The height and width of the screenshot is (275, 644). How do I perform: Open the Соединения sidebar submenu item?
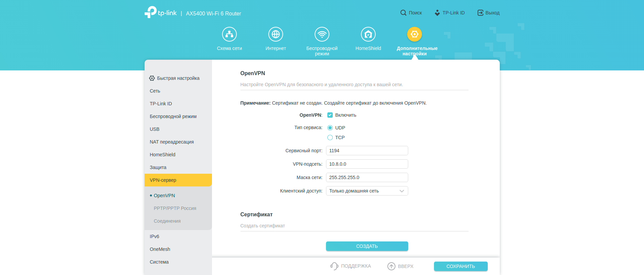(x=167, y=221)
